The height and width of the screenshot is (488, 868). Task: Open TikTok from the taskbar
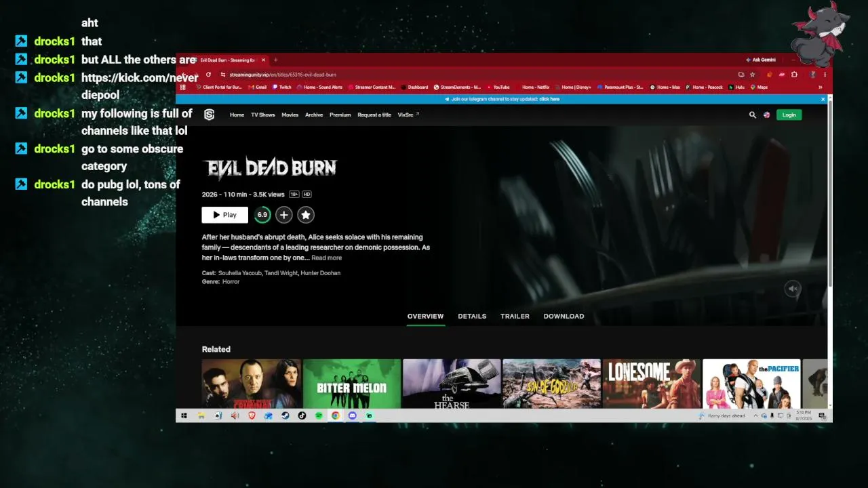pyautogui.click(x=302, y=415)
